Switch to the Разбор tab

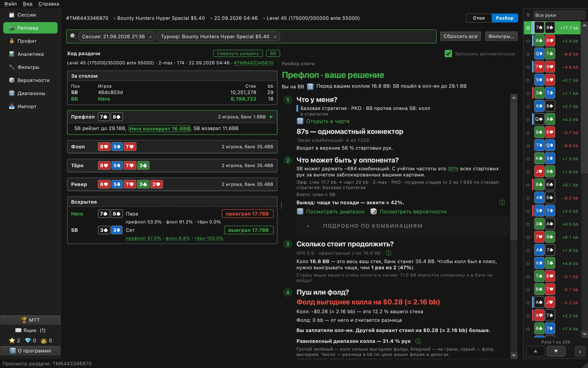505,18
